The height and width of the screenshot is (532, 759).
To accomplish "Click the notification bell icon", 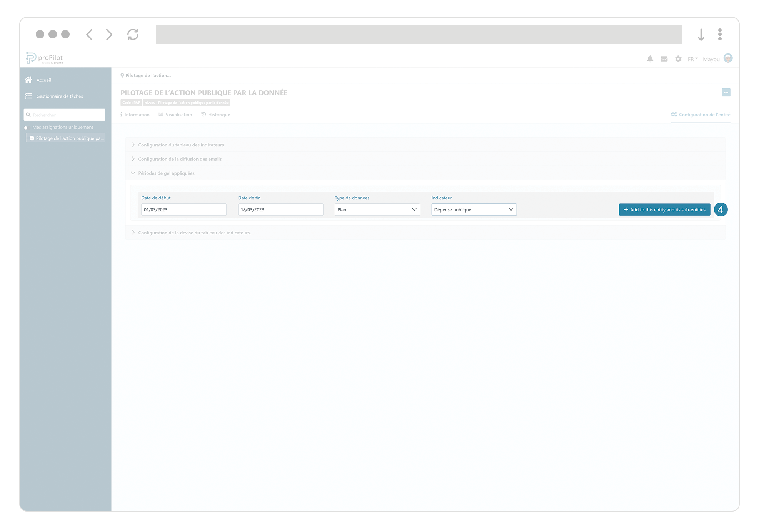I will 650,59.
